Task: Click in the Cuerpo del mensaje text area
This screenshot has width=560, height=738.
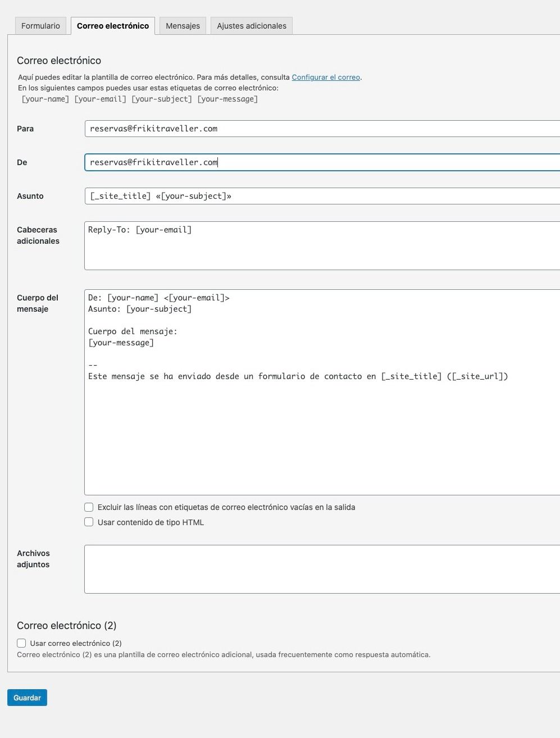Action: coord(322,392)
